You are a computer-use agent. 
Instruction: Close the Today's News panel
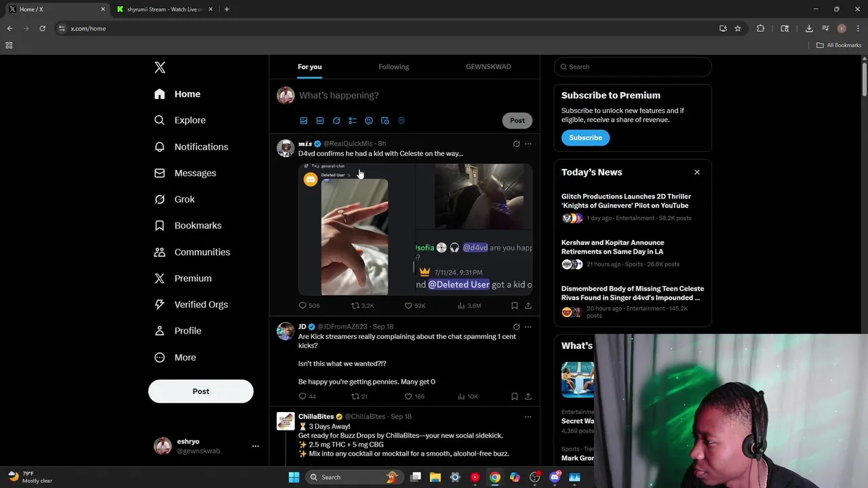696,172
